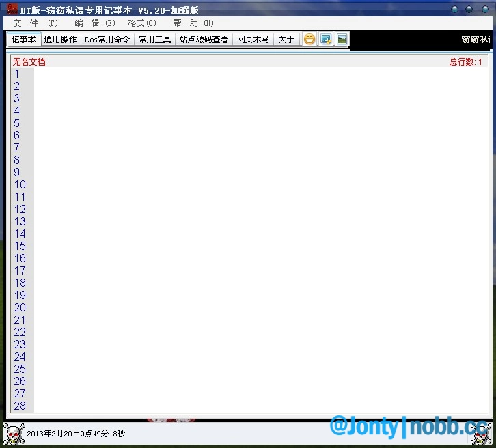Show the 关于 tab
Viewport: 496px width, 448px height.
[x=286, y=40]
